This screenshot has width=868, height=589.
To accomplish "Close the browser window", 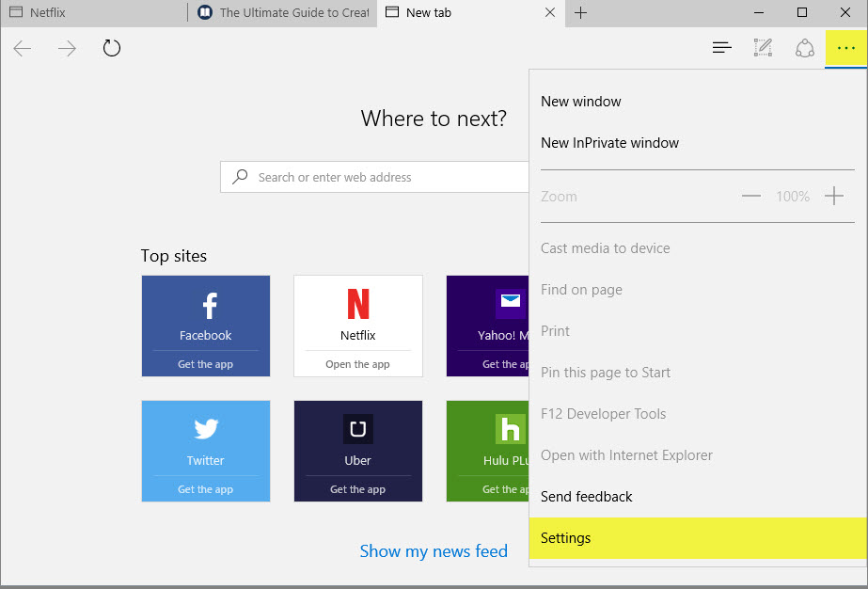I will 844,12.
